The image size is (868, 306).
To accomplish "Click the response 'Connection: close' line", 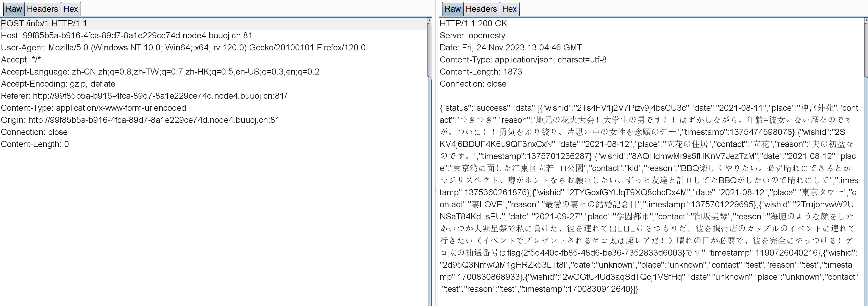I will click(473, 84).
